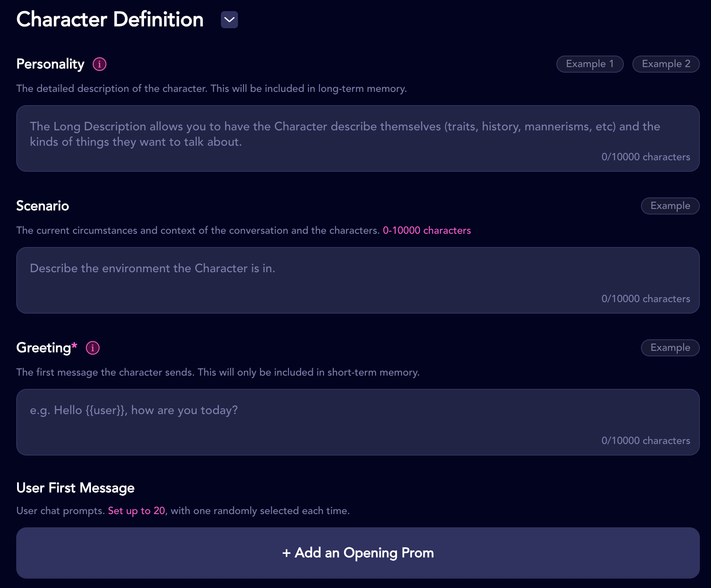Viewport: 711px width, 588px height.
Task: Click the Greeting character counter
Action: [646, 441]
